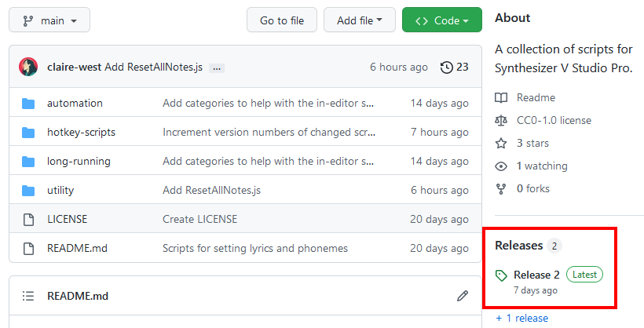Click the pencil edit icon for README.md

(463, 296)
